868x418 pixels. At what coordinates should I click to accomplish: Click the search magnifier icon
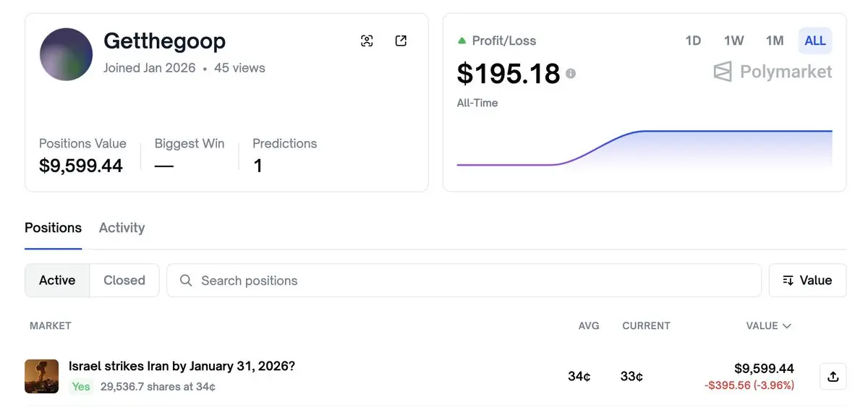(186, 281)
